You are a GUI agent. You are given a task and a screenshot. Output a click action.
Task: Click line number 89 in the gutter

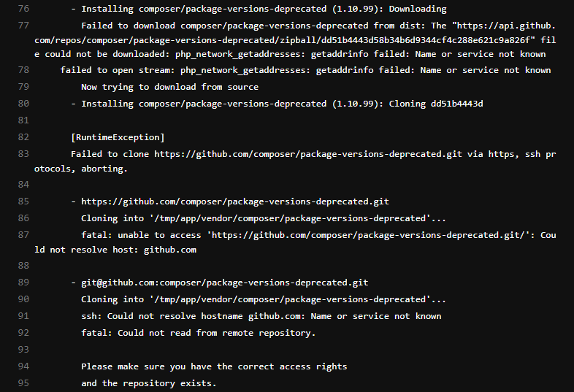[22, 283]
